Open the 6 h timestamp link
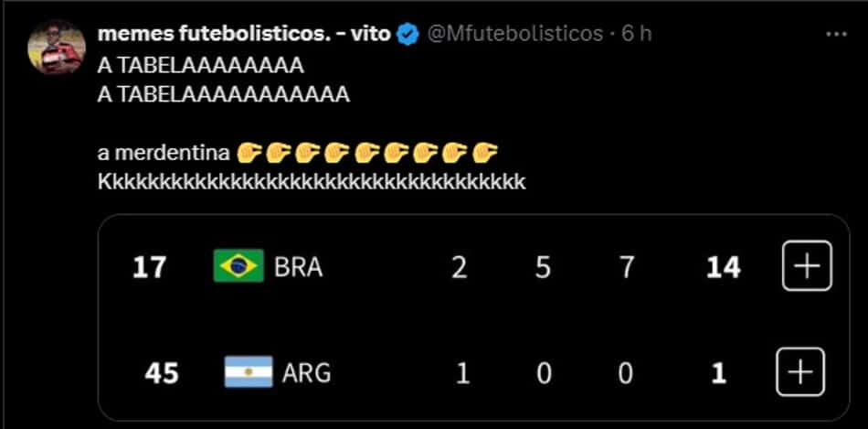This screenshot has width=868, height=429. pos(637,35)
